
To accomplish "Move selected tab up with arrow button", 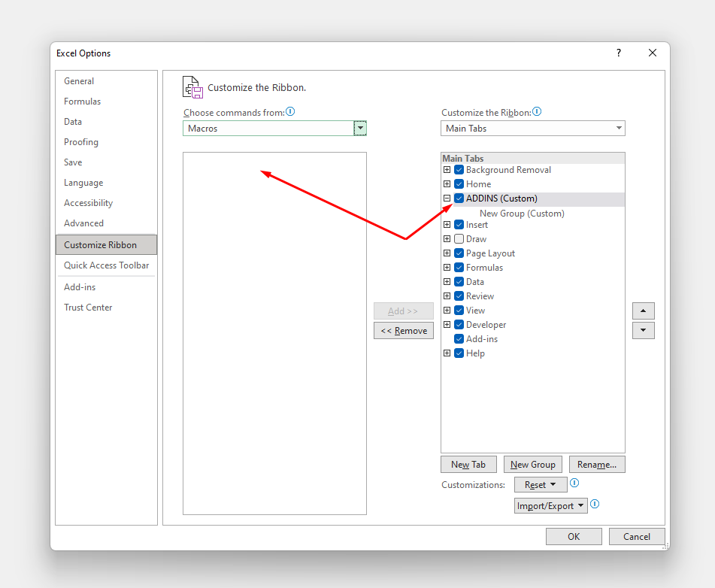I will tap(643, 311).
